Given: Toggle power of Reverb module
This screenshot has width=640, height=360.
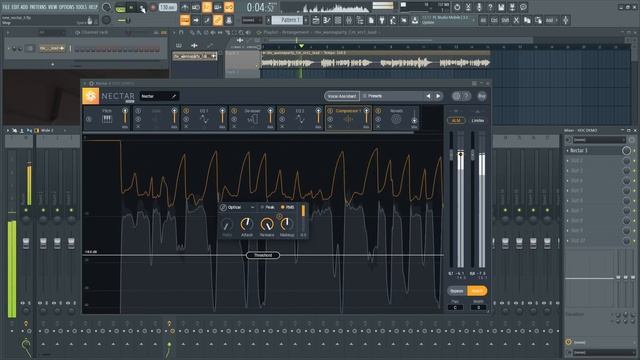Looking at the screenshot, I should (x=378, y=111).
